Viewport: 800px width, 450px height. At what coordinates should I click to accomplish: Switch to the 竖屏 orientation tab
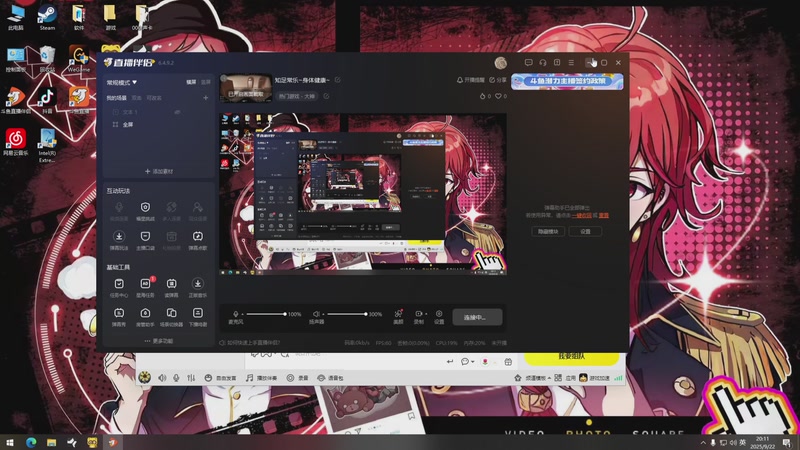205,82
